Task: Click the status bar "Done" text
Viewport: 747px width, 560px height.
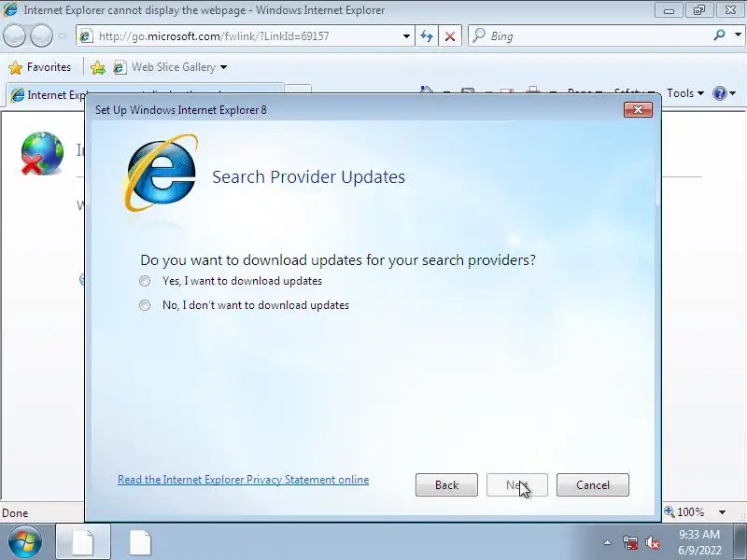Action: click(x=15, y=512)
